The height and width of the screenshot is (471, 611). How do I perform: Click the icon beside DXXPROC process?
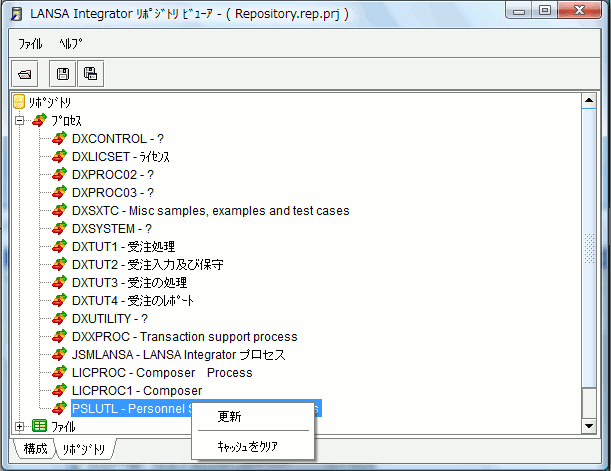click(59, 336)
